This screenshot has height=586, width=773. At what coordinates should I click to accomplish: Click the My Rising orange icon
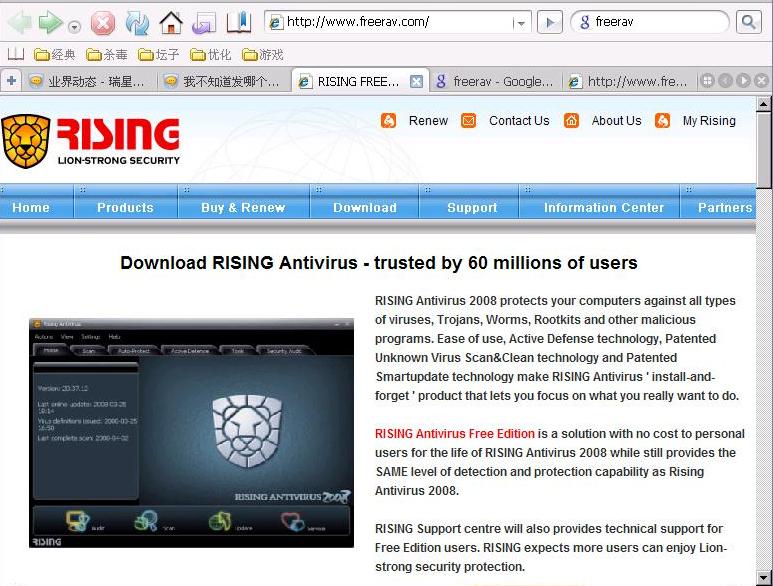click(662, 120)
